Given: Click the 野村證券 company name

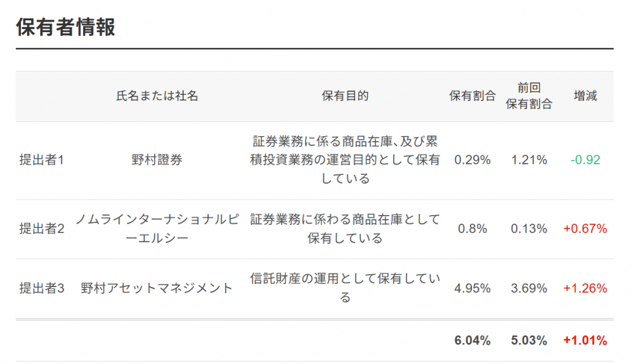Looking at the screenshot, I should coord(157,160).
